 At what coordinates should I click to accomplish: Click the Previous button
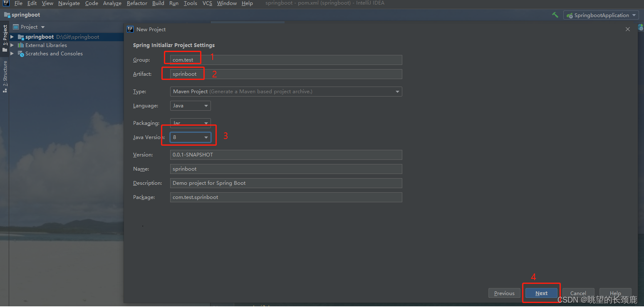[x=504, y=293]
